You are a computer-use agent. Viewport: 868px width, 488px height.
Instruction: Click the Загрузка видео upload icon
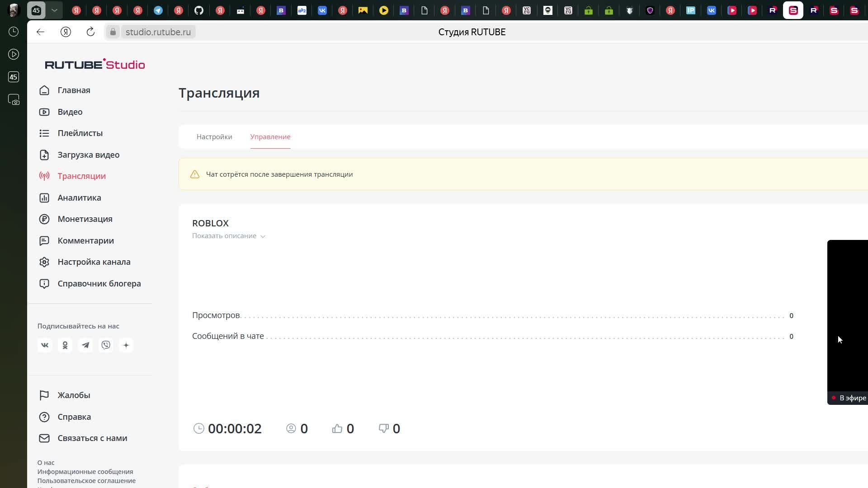(x=44, y=155)
